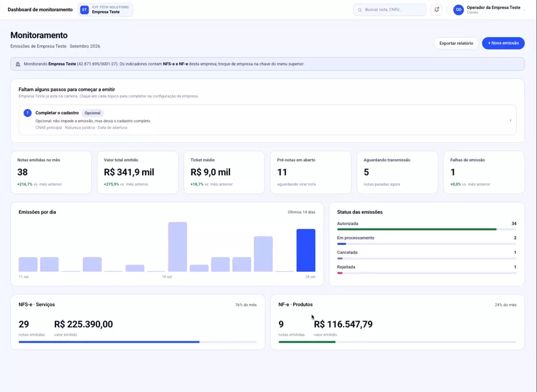
Task: Click the Opcional badge
Action: [92, 113]
